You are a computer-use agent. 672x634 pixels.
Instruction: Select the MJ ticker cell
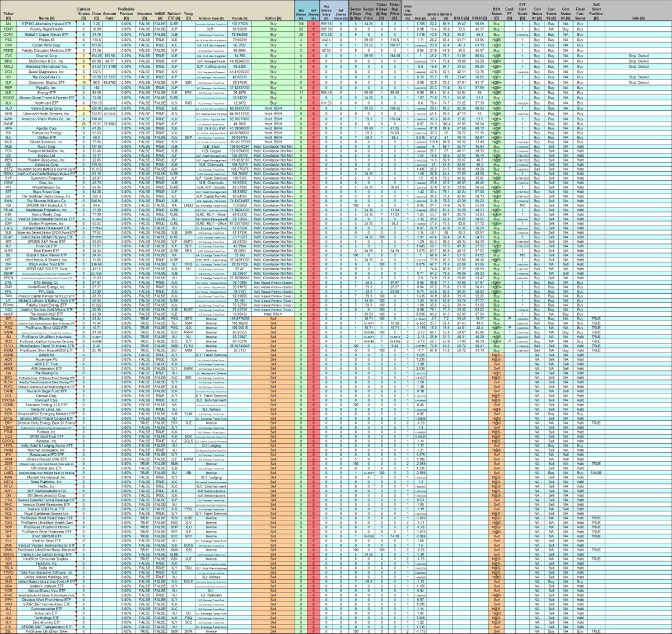point(8,25)
